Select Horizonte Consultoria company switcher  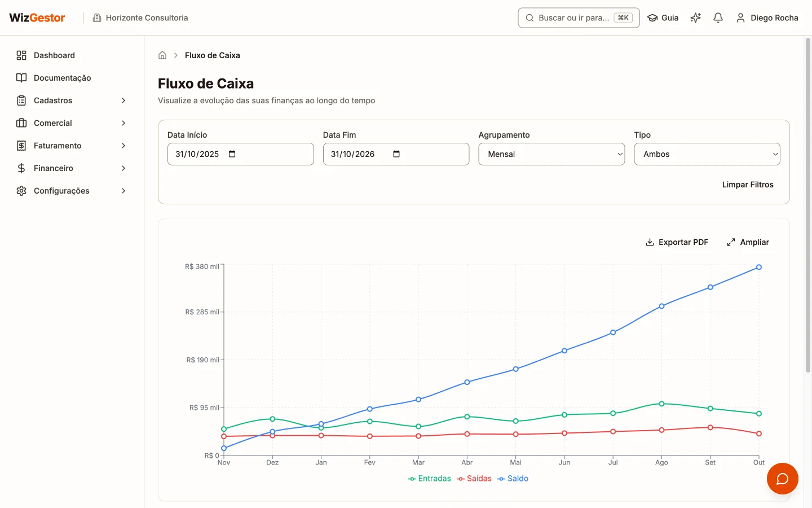[140, 18]
